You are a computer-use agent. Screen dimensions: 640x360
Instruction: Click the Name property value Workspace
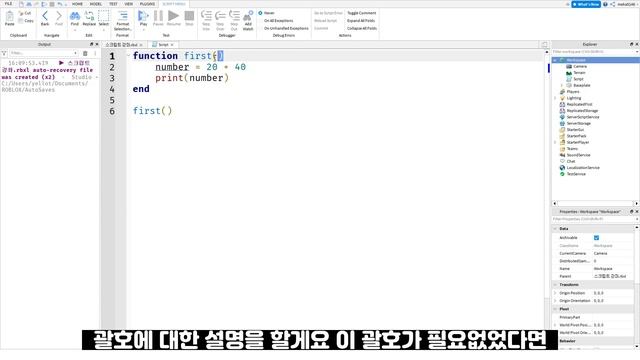pos(603,269)
